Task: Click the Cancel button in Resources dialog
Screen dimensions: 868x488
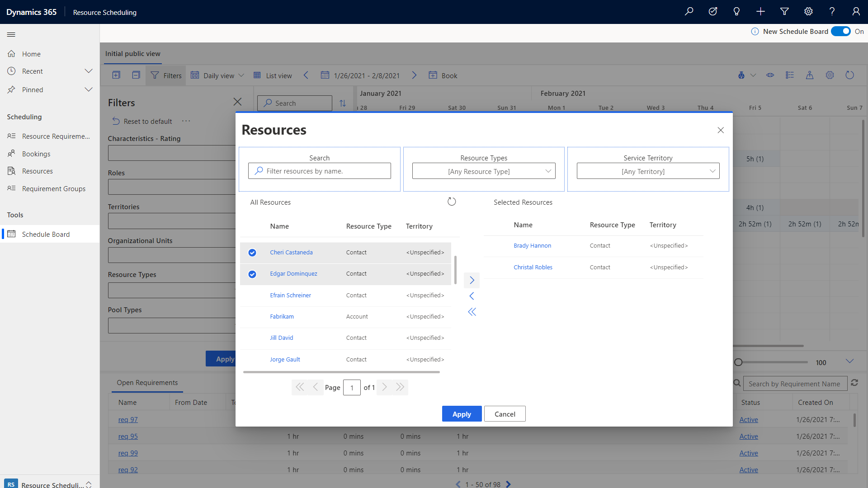Action: click(505, 413)
